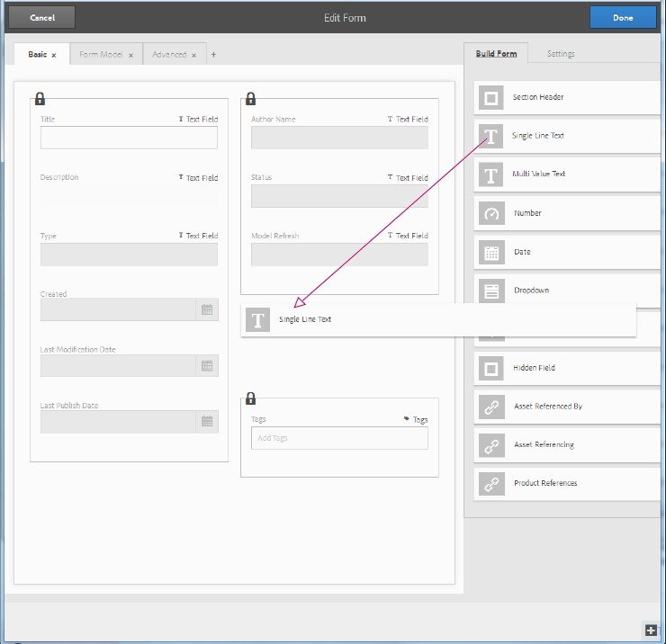Choose the Product References link icon
The height and width of the screenshot is (644, 666).
(x=491, y=484)
